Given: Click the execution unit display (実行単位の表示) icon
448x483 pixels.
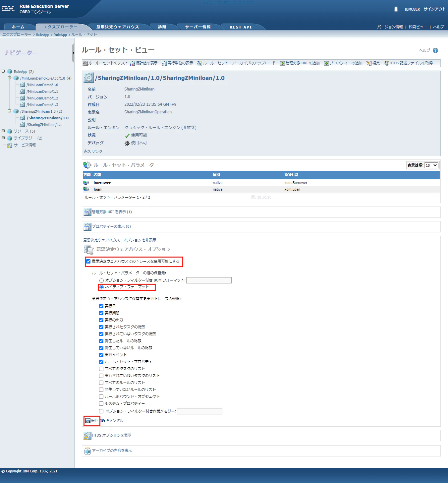Looking at the screenshot, I should pos(164,63).
